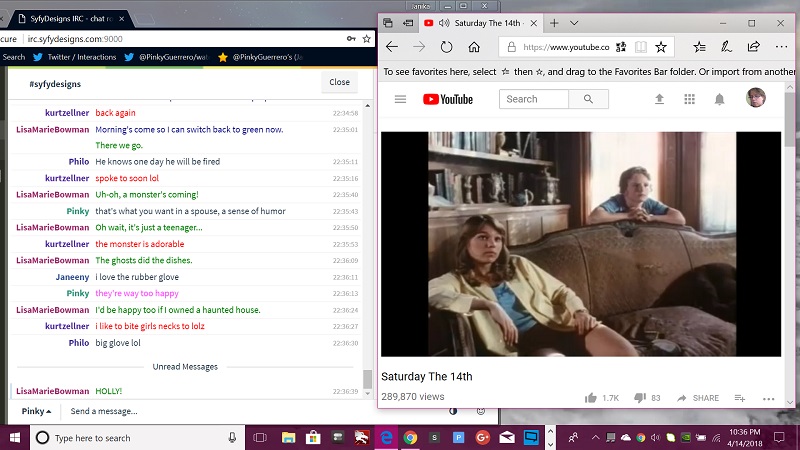Click the Saturday The 14th video player
The width and height of the screenshot is (800, 450).
(x=581, y=244)
